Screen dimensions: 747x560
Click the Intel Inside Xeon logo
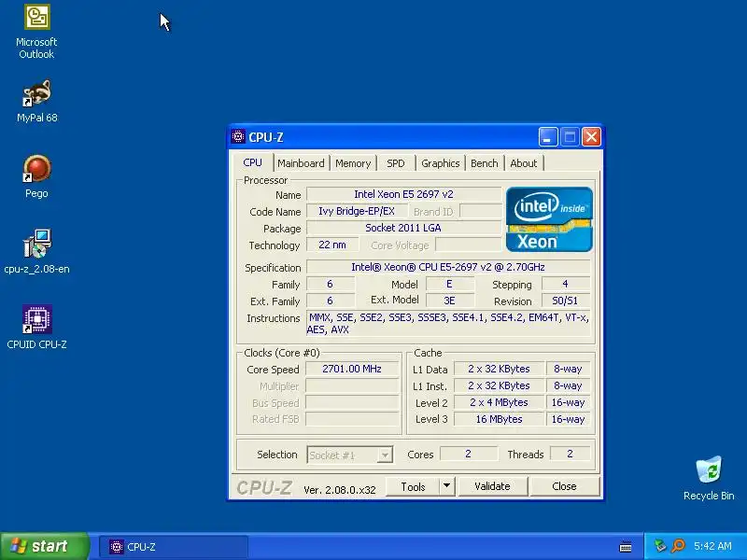(x=549, y=219)
